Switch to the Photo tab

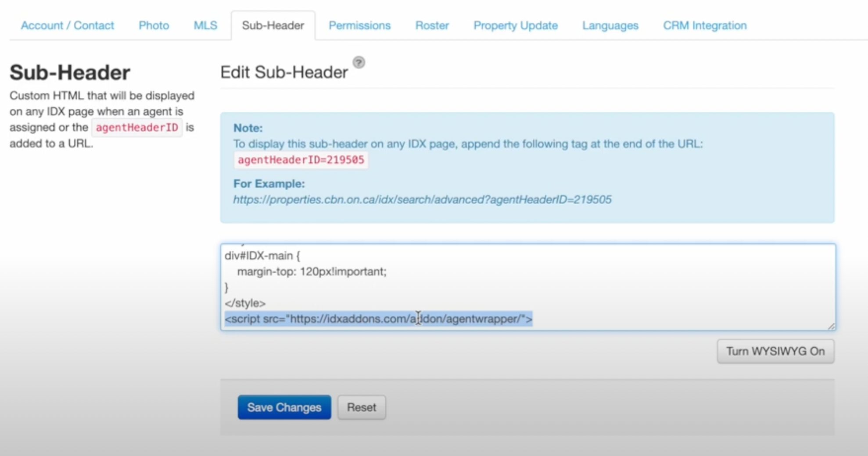pos(154,25)
